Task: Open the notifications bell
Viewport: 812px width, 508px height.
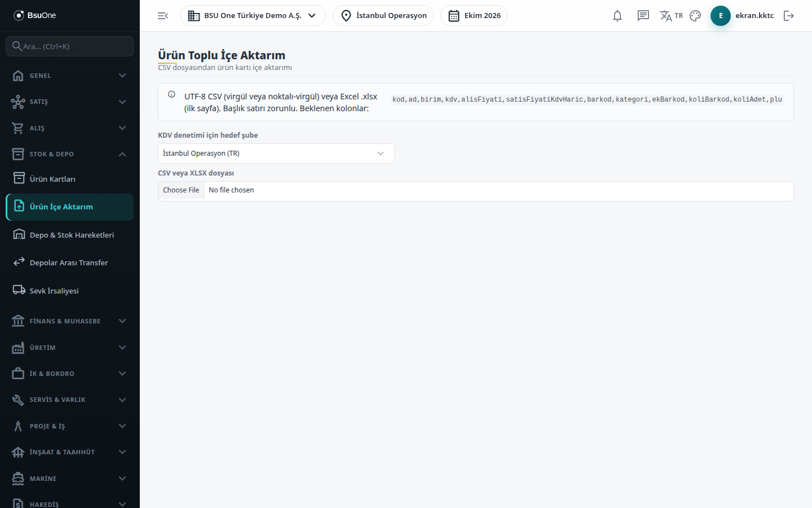Action: [617, 16]
